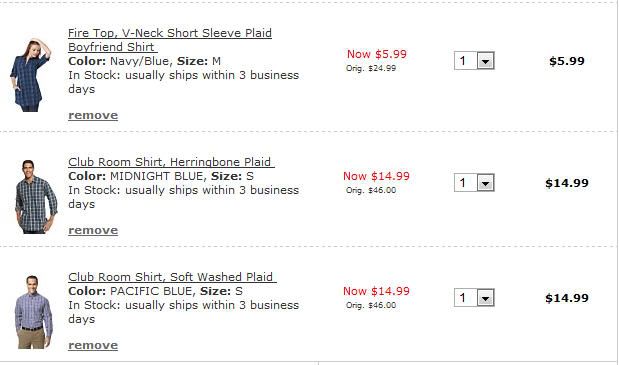Remove the Fire Top shirt from the bag
The width and height of the screenshot is (619, 365).
(x=93, y=115)
